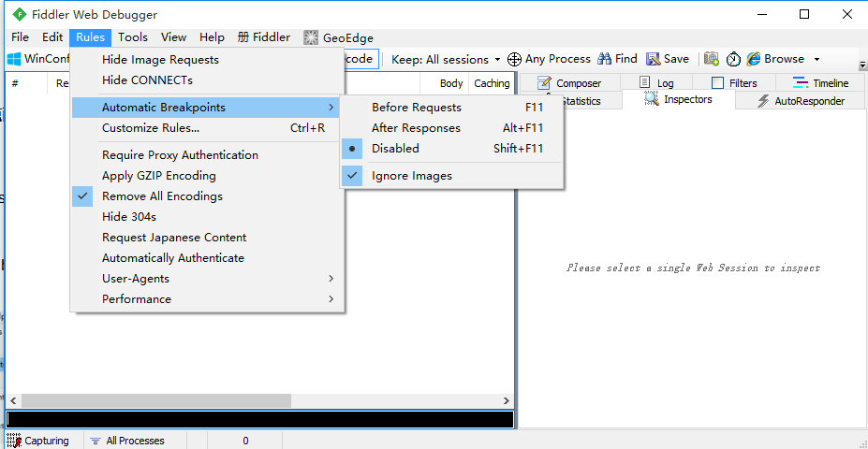The image size is (868, 449).
Task: Enable Hide 304s rule
Action: pos(207,217)
